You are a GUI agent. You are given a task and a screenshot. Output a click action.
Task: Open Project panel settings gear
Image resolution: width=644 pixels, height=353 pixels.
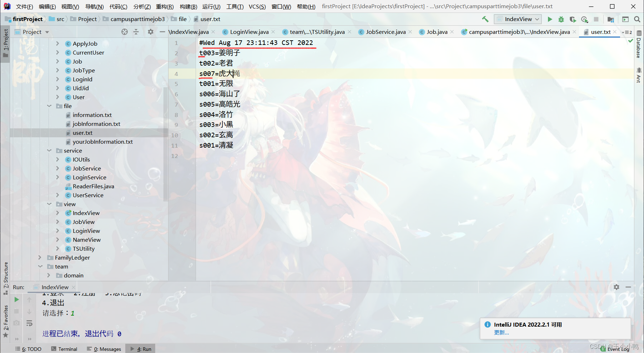coord(151,32)
